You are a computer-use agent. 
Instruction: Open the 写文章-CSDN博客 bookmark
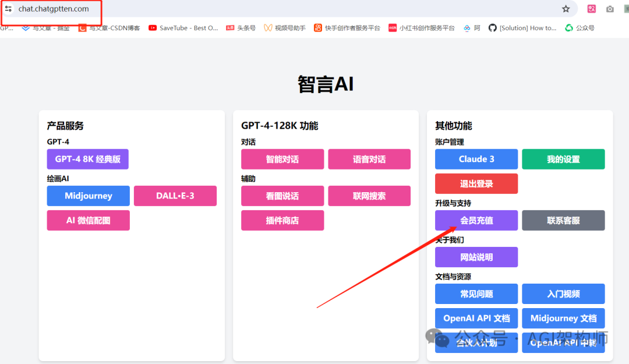click(109, 28)
